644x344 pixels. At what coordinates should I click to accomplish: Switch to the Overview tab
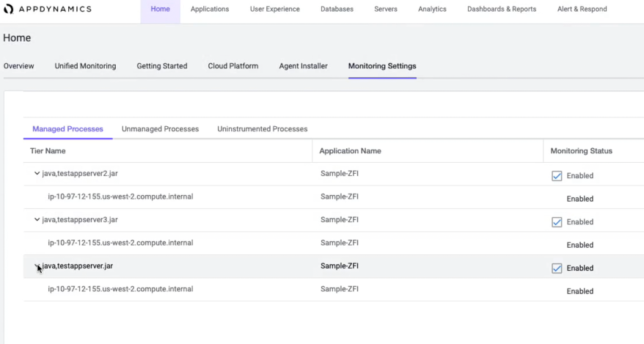pyautogui.click(x=19, y=66)
